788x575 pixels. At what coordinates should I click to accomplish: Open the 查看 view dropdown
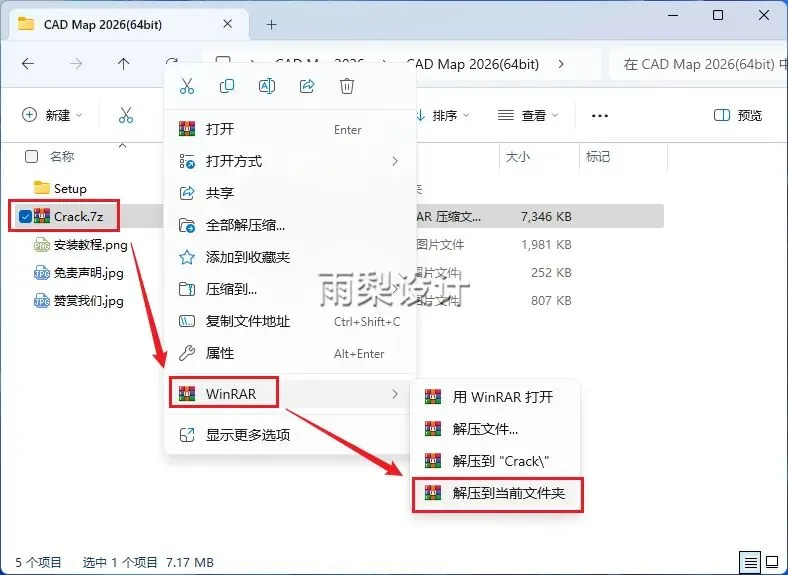click(x=528, y=116)
